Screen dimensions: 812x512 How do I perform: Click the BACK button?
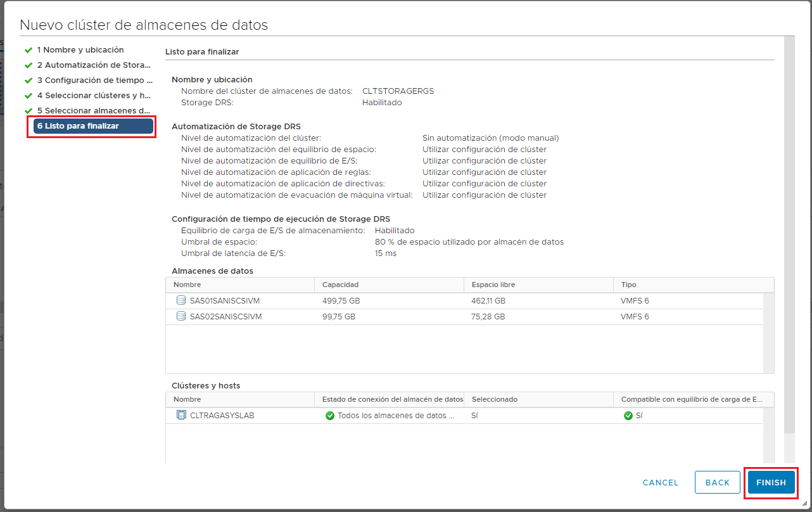point(717,482)
